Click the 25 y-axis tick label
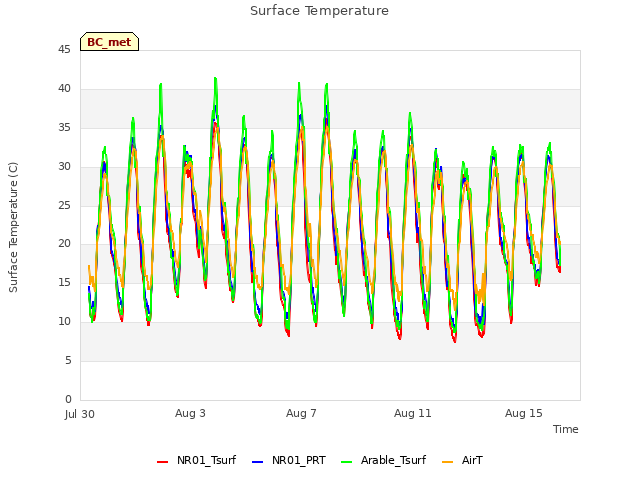Viewport: 640px width, 480px height. coord(64,205)
